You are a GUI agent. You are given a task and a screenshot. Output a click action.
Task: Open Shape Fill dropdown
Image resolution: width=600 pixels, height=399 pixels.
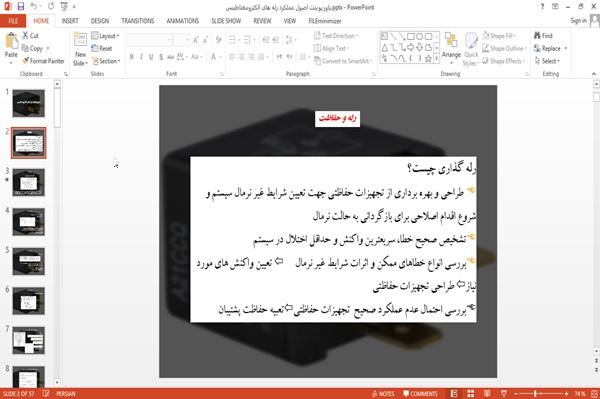pyautogui.click(x=499, y=36)
